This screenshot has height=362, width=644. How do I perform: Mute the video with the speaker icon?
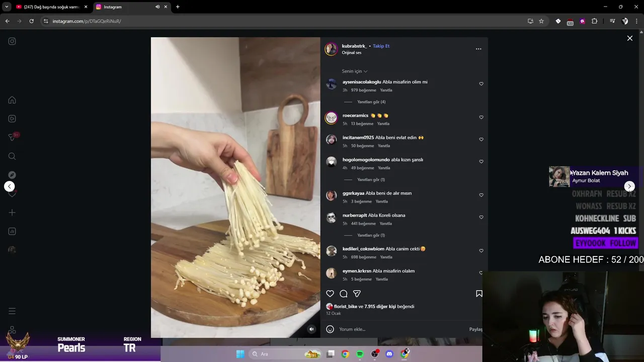[311, 329]
